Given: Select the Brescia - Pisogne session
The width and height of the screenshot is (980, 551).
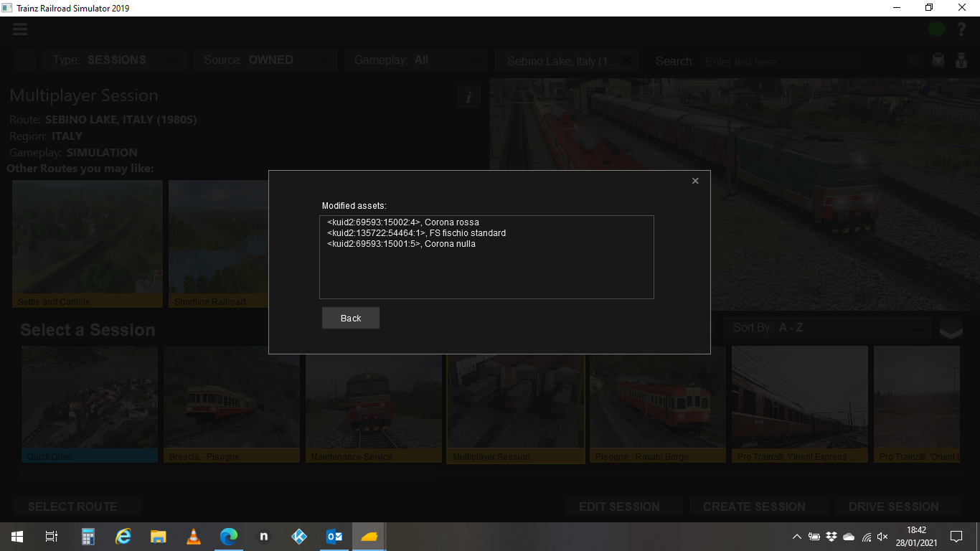Looking at the screenshot, I should [232, 405].
